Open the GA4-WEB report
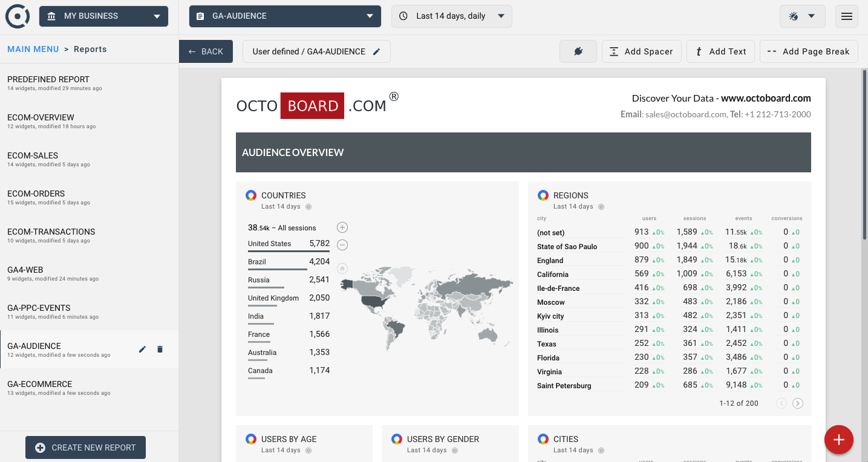 point(89,274)
